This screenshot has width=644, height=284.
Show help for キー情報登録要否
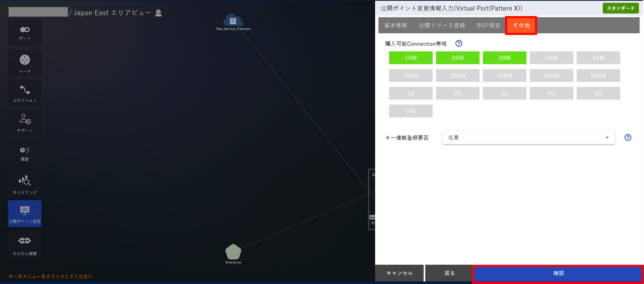(x=627, y=137)
